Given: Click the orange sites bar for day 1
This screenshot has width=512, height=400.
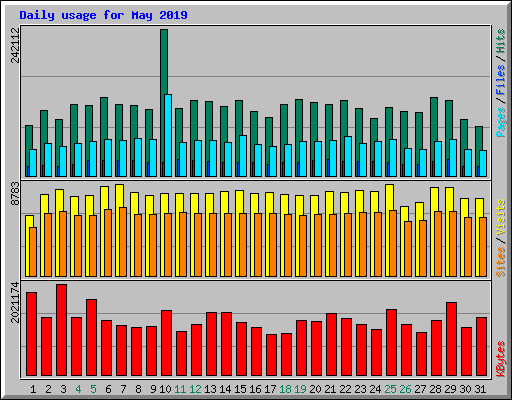Looking at the screenshot, I should [33, 252].
